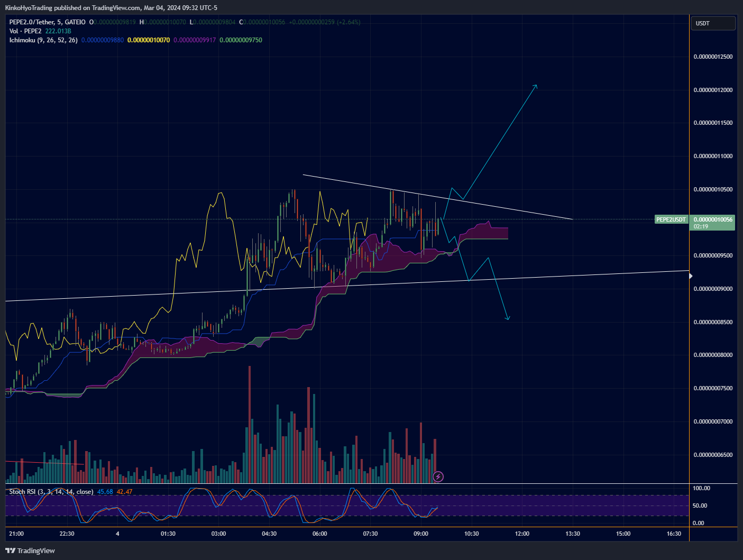Click Ichimoku purple value 0.00000009917
Viewport: 743px width, 560px height.
coord(195,40)
